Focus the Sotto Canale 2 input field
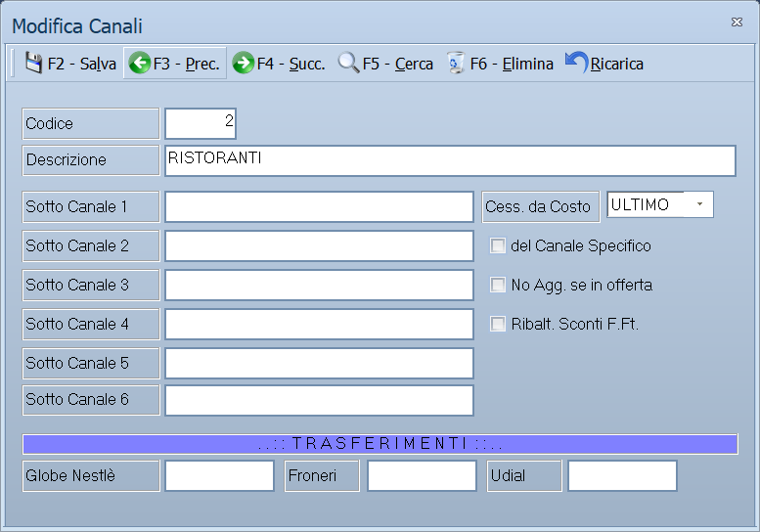The height and width of the screenshot is (532, 760). tap(319, 246)
